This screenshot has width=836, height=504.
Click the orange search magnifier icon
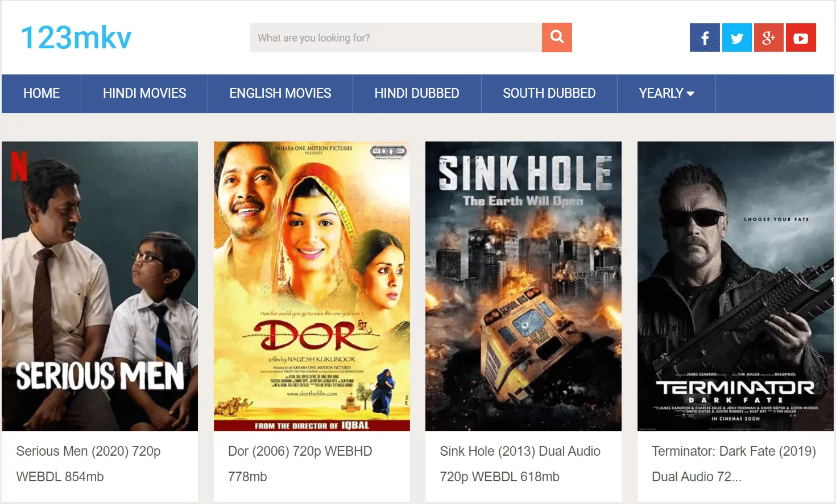[x=556, y=37]
